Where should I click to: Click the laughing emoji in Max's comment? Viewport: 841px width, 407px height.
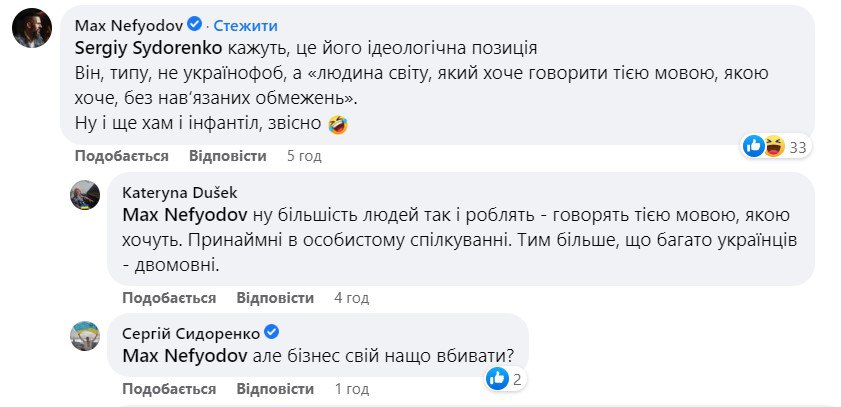338,124
